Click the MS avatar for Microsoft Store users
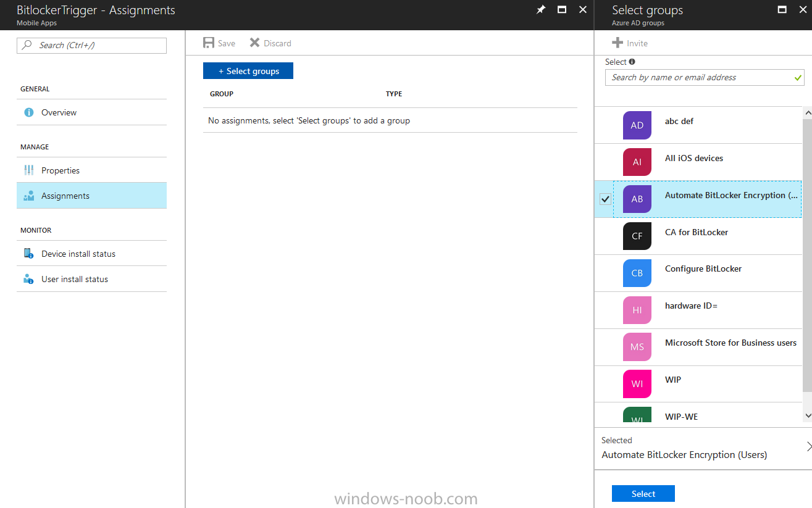 (637, 347)
